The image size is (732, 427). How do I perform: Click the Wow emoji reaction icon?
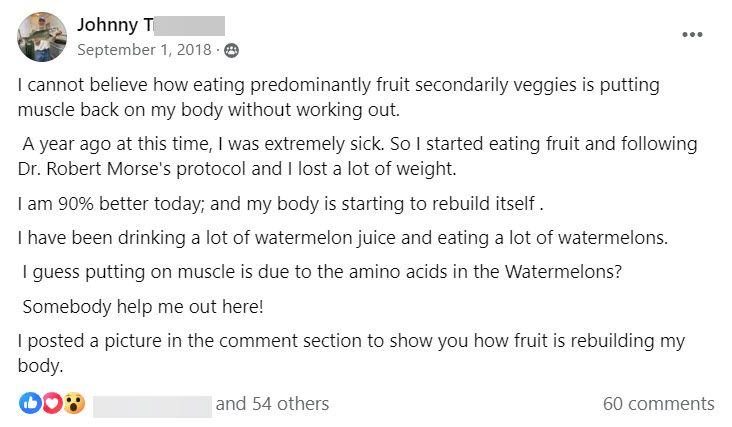(x=73, y=404)
